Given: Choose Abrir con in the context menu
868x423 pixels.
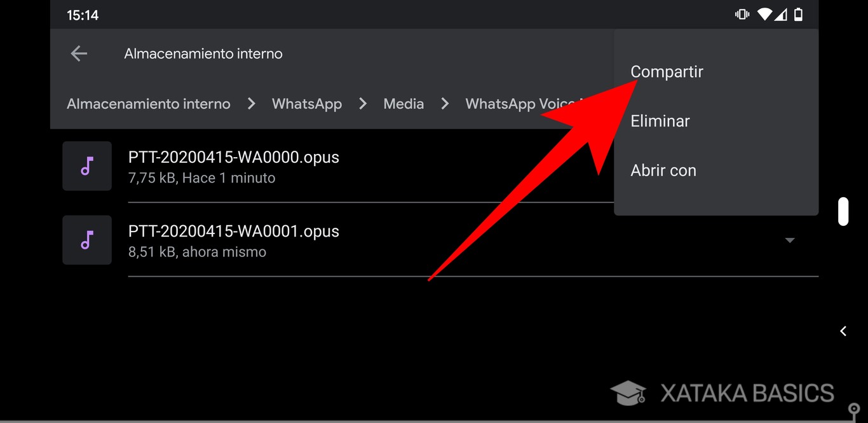Looking at the screenshot, I should pyautogui.click(x=663, y=170).
